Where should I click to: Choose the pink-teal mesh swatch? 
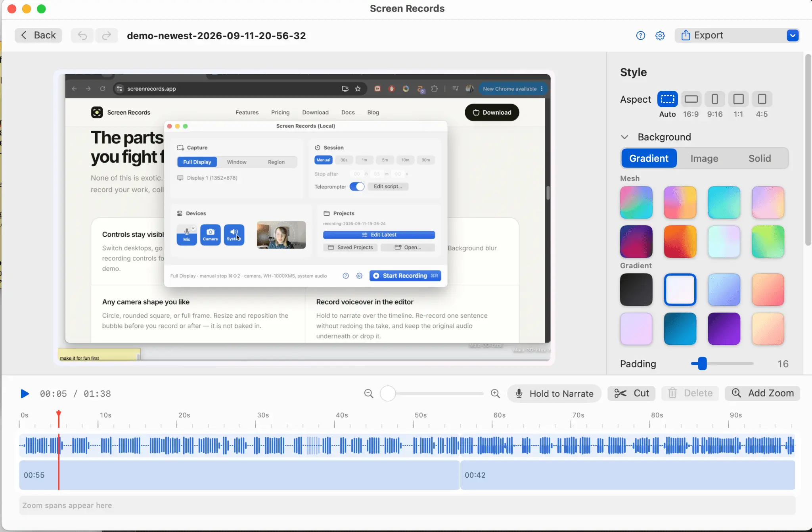636,202
